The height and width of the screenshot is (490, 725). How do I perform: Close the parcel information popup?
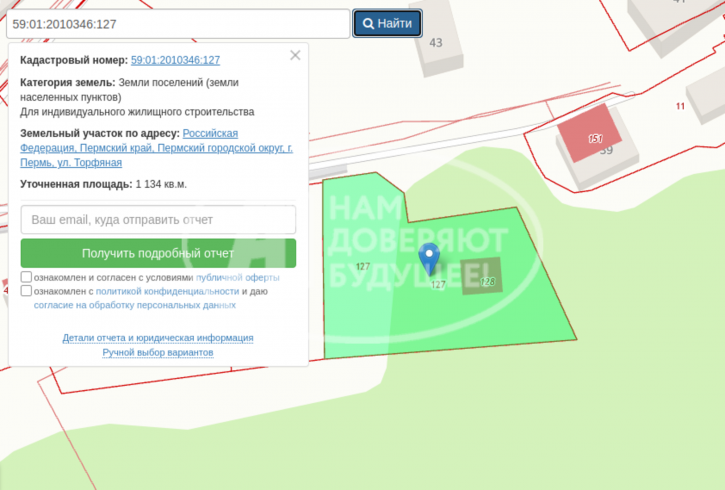295,55
